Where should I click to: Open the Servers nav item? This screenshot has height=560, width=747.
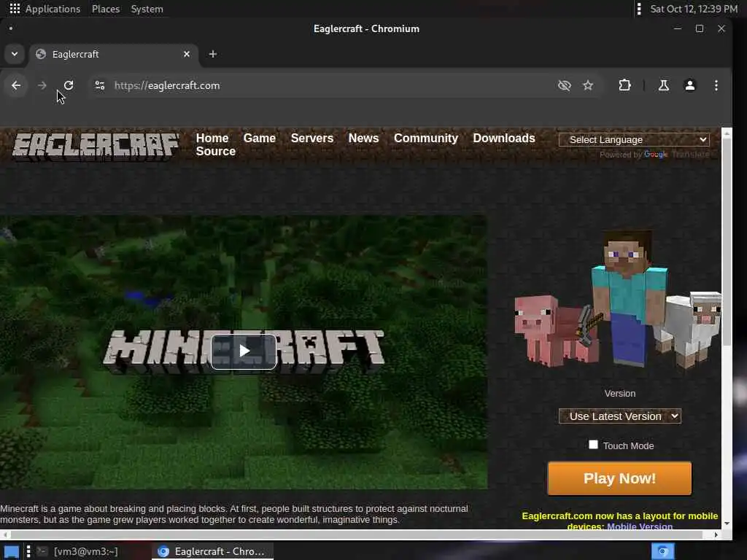tap(312, 138)
